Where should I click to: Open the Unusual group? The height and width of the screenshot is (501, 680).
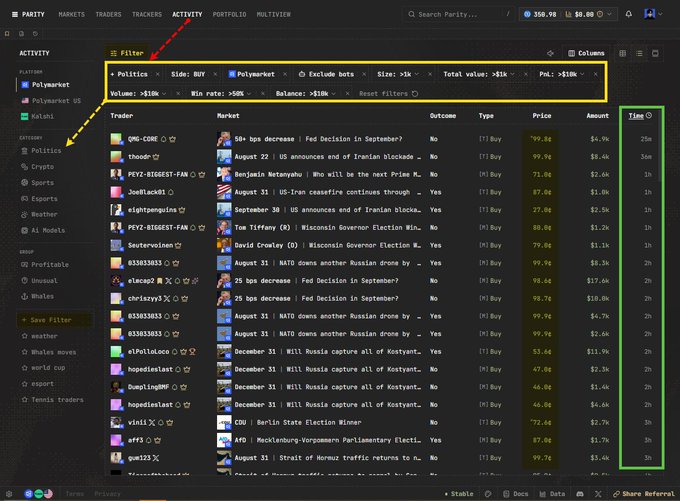point(39,281)
